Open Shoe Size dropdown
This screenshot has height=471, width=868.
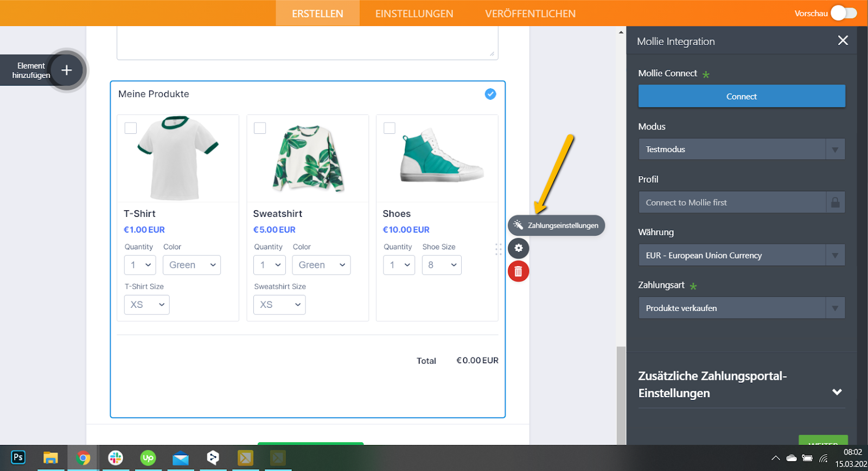tap(442, 265)
